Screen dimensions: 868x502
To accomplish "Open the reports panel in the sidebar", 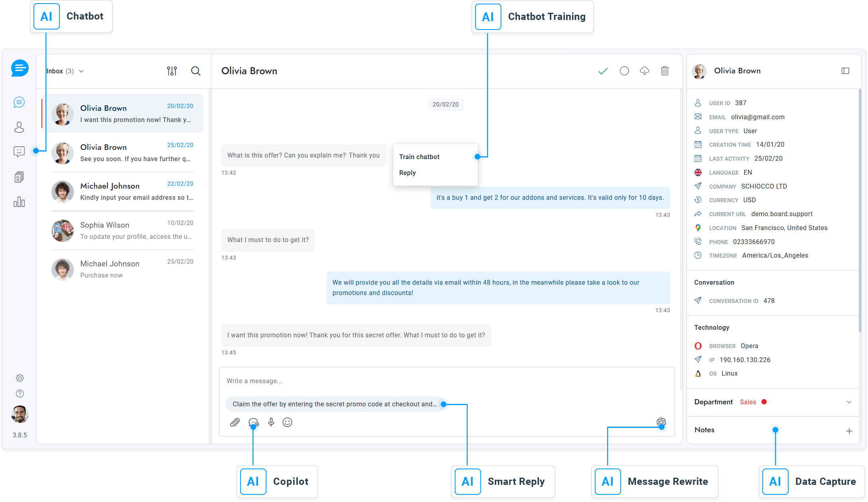I will [x=19, y=202].
